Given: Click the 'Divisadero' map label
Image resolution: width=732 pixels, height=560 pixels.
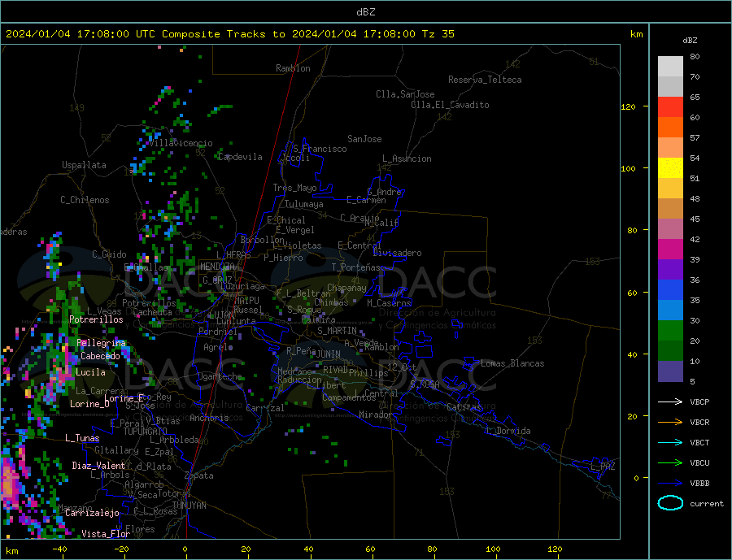Looking at the screenshot, I should pyautogui.click(x=397, y=253).
